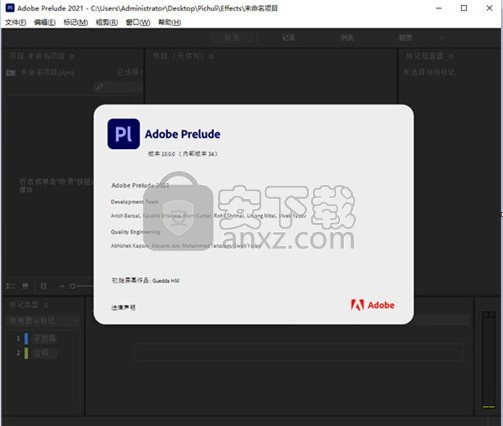Click the 版本 10.0.0 version text
Image resolution: width=503 pixels, height=426 pixels.
(x=183, y=154)
